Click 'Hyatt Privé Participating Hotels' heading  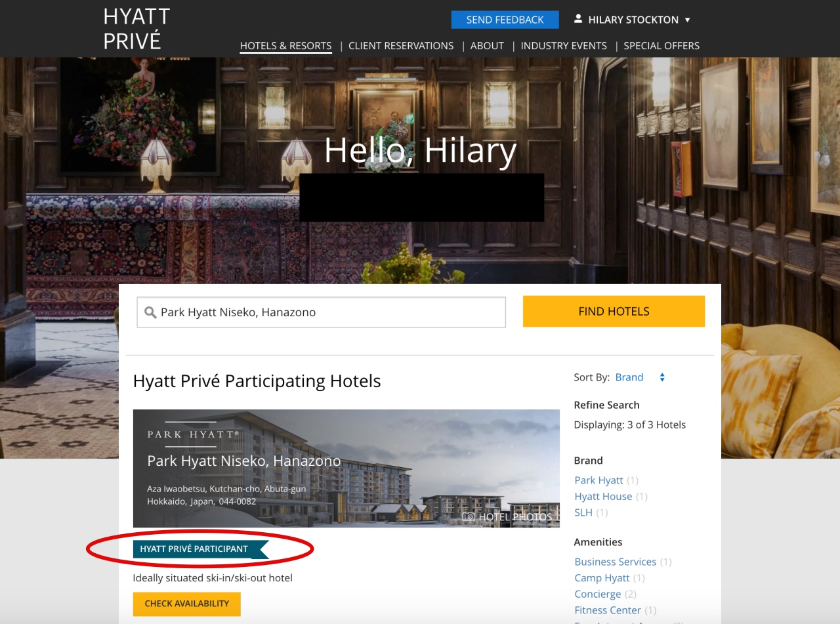(257, 381)
